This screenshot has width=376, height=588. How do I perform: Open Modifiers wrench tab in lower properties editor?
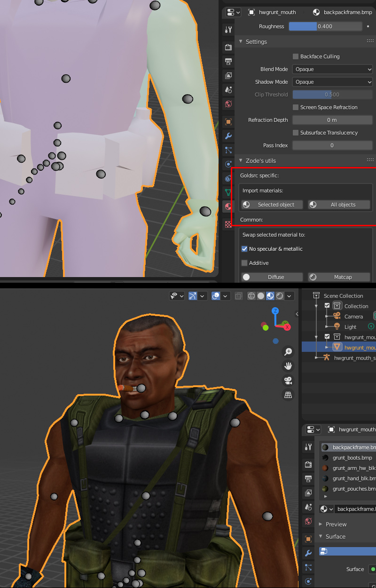point(308,553)
